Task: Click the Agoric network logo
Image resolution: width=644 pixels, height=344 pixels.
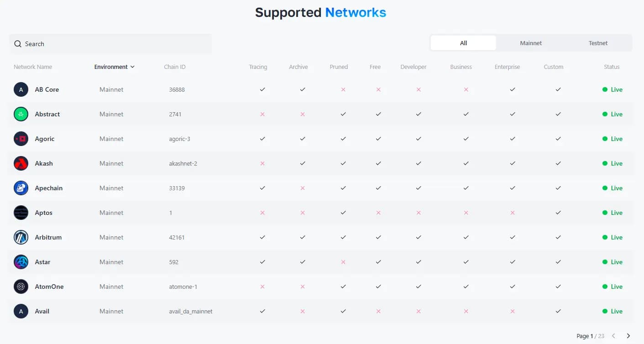Action: pos(21,139)
